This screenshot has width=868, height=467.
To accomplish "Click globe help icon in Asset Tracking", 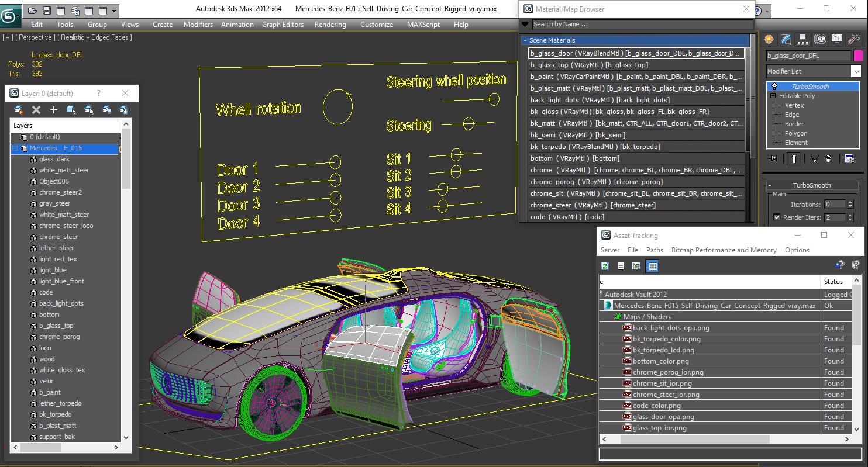I will pos(841,265).
